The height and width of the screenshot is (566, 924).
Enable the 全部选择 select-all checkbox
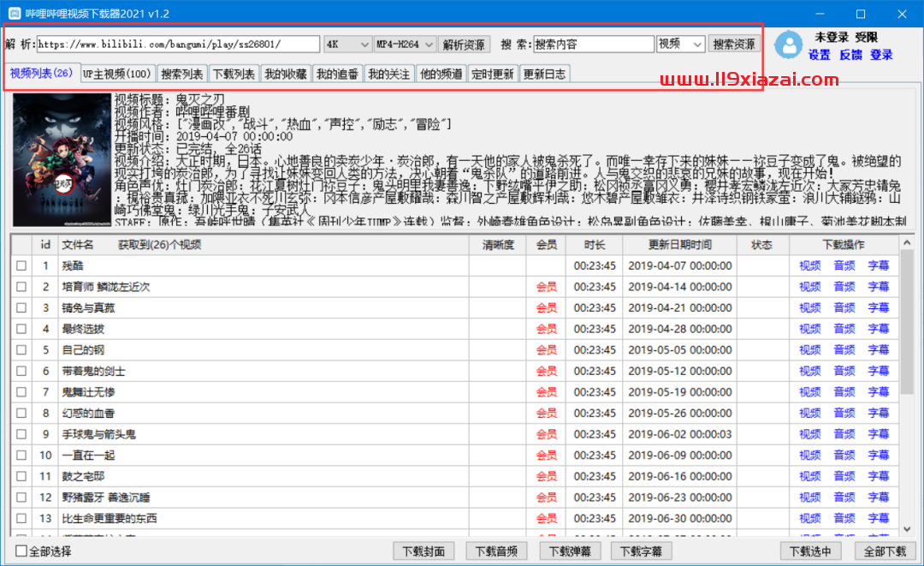pos(21,551)
